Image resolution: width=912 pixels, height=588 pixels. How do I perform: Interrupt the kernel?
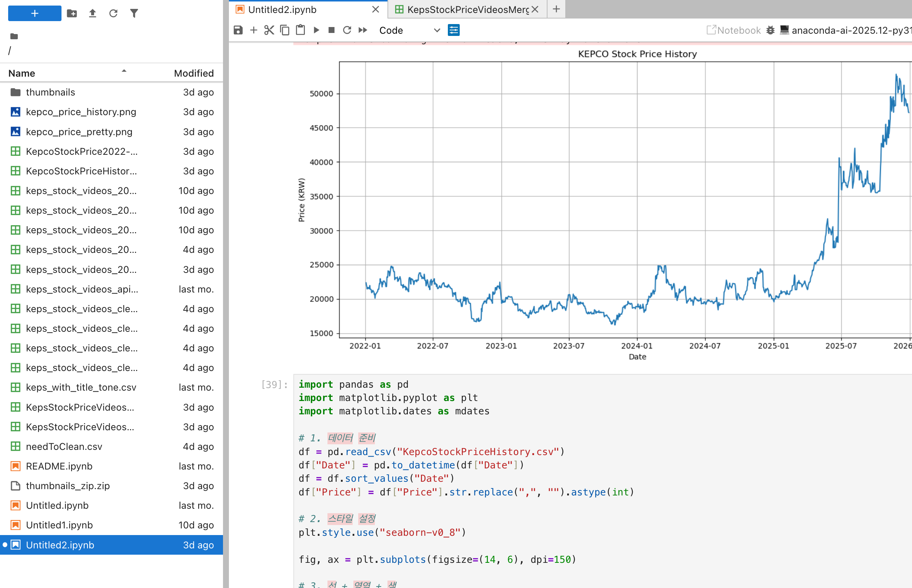coord(332,30)
